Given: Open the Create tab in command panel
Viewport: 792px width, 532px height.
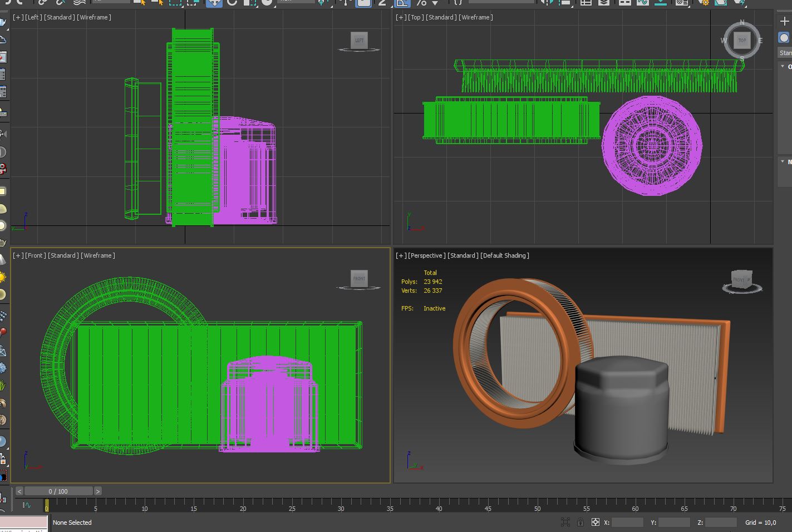Looking at the screenshot, I should pyautogui.click(x=784, y=21).
